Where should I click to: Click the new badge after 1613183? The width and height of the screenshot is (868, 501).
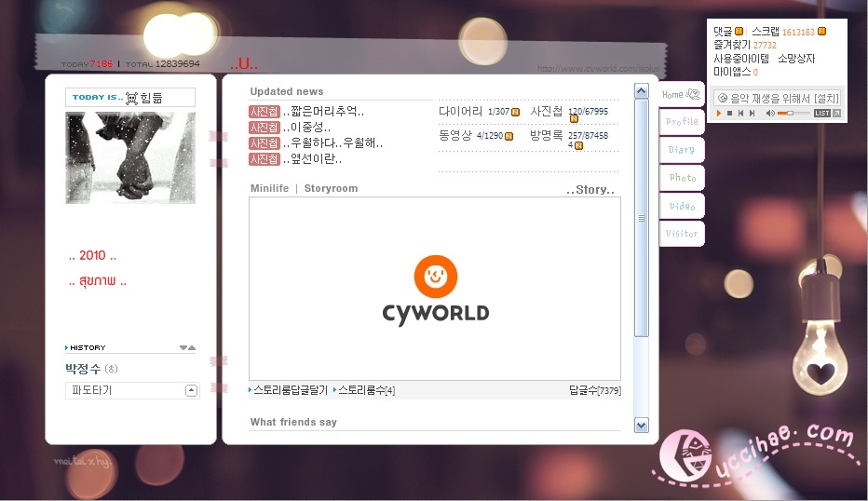[822, 32]
